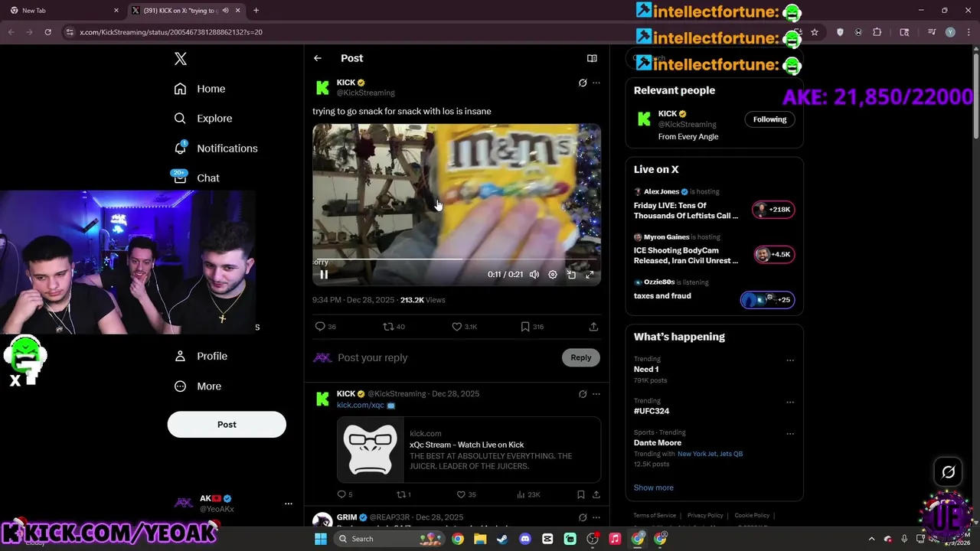Viewport: 980px width, 551px height.
Task: Open browser Extensions puzzle icon
Action: [x=877, y=32]
